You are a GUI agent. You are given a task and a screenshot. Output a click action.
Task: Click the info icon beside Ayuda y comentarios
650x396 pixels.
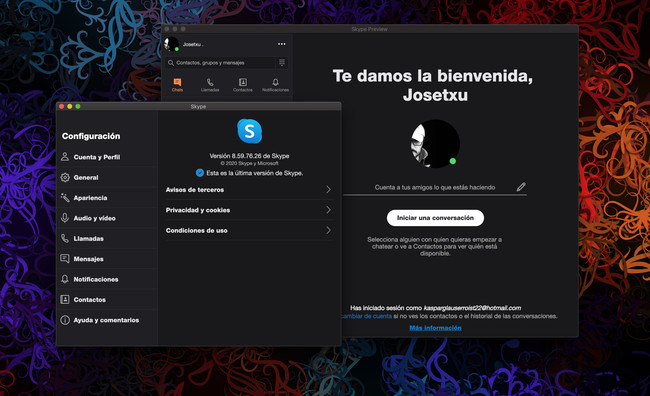[65, 320]
